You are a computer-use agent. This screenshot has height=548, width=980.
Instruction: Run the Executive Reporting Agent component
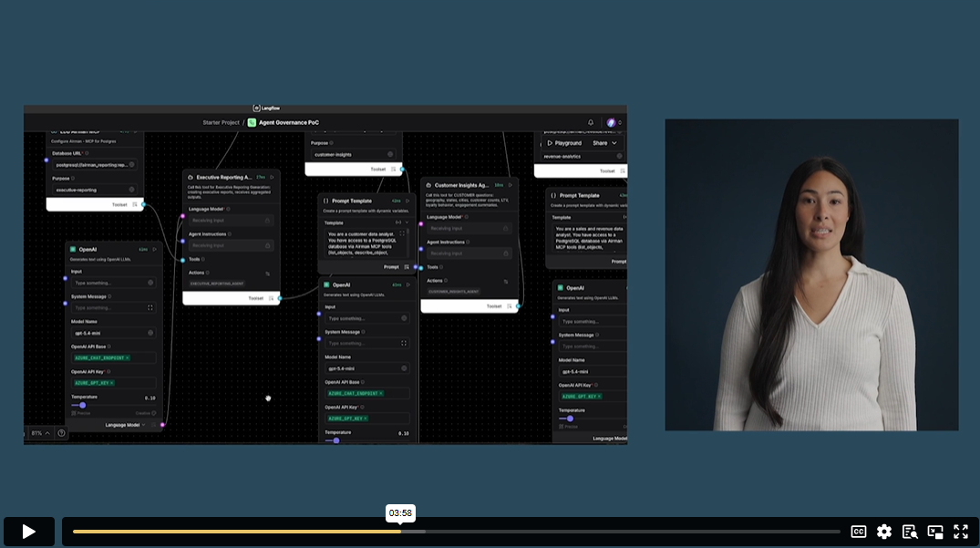tap(272, 178)
